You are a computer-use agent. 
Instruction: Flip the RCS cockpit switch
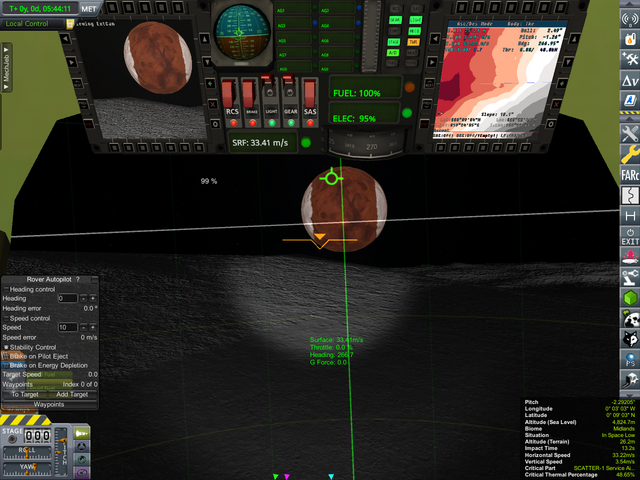click(230, 94)
